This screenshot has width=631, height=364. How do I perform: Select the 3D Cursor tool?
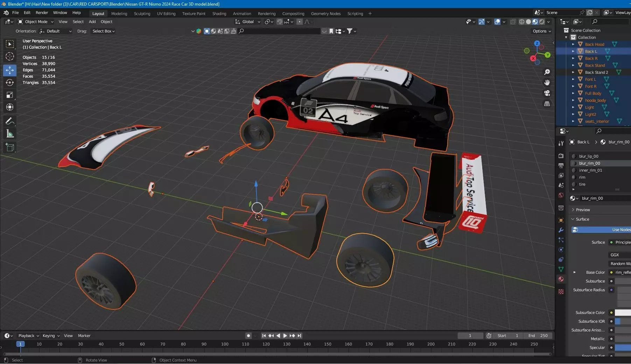click(10, 56)
